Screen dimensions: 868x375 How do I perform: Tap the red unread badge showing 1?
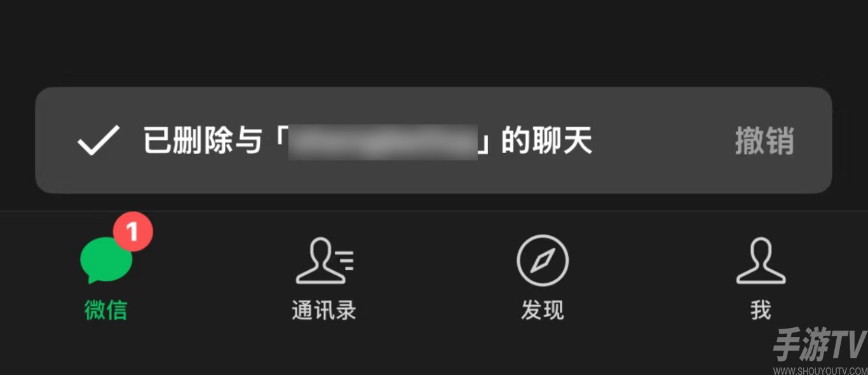pos(133,232)
